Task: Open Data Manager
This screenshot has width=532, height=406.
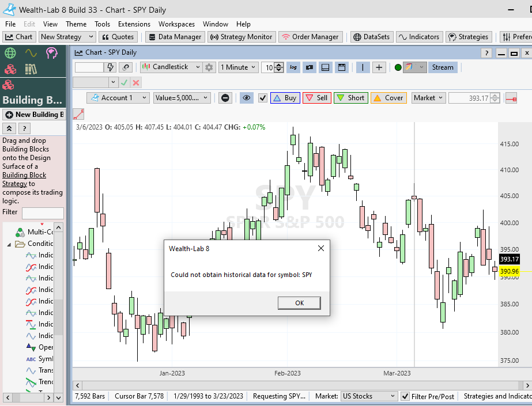Action: point(175,37)
